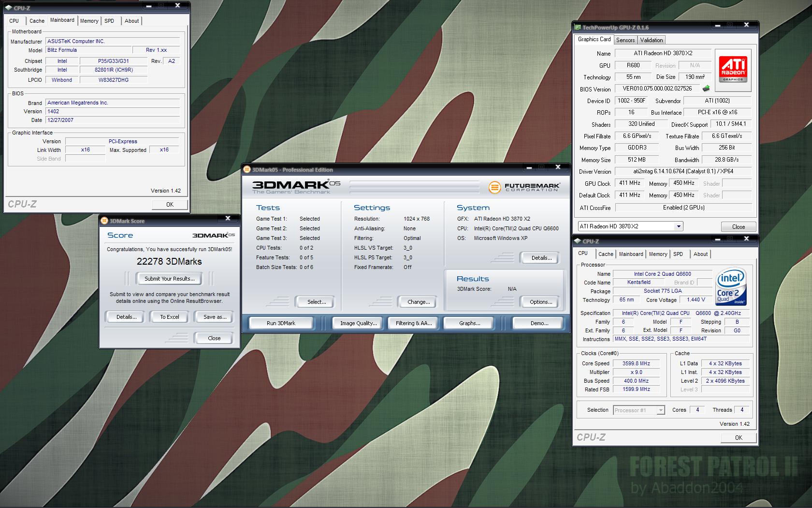Click the Core Voltage 1.440 V value

(696, 300)
